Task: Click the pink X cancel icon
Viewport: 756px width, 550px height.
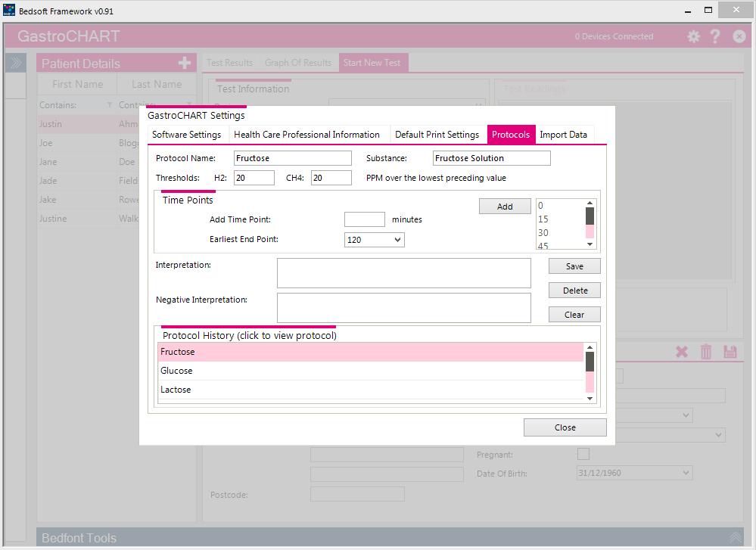Action: [682, 351]
